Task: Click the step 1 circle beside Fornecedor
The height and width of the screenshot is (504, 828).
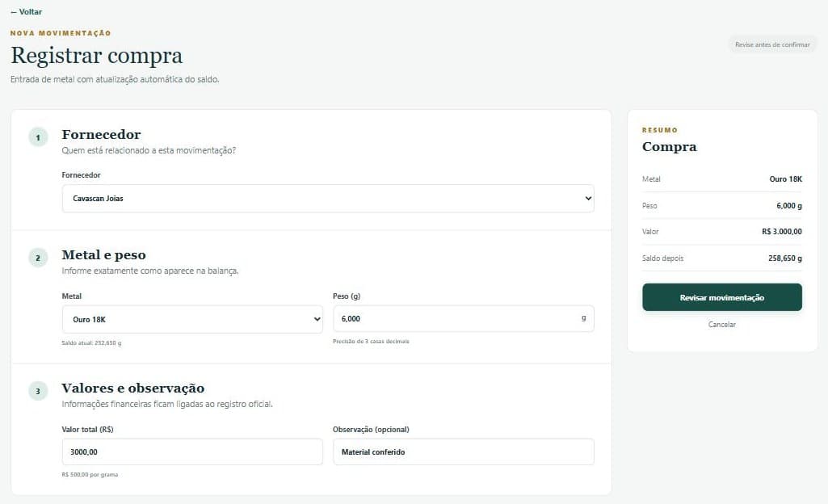Action: tap(38, 137)
